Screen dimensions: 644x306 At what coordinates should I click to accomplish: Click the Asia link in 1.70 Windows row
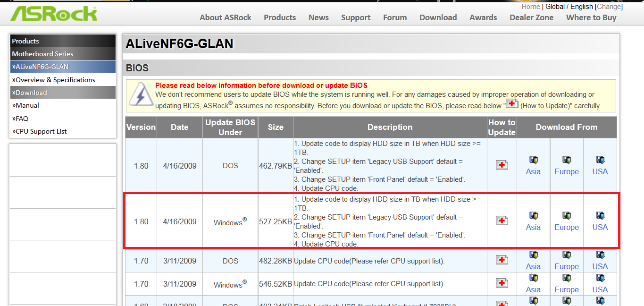coord(534,289)
